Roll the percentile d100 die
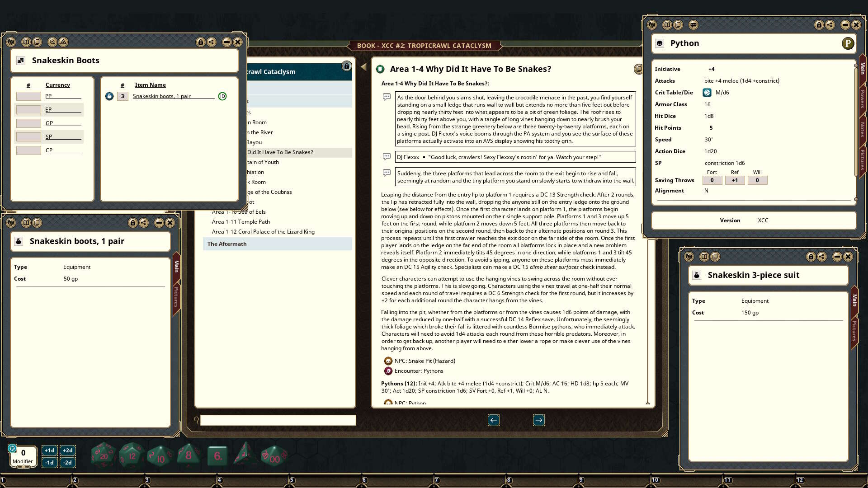 tap(273, 455)
